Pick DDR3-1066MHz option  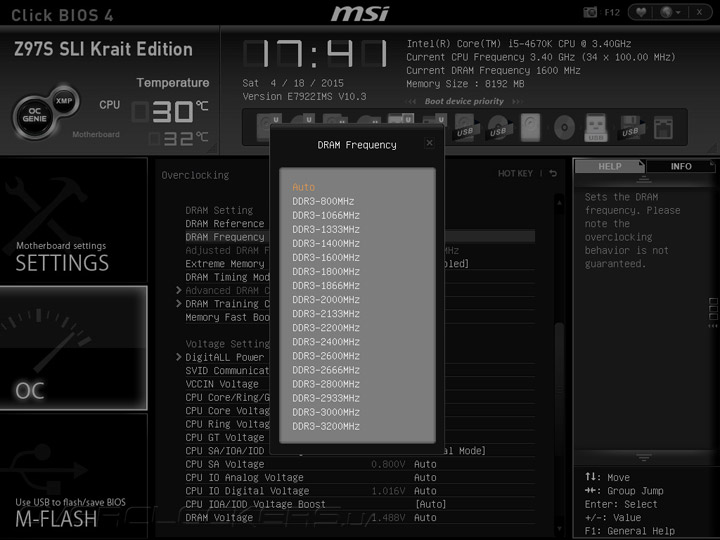tap(326, 215)
